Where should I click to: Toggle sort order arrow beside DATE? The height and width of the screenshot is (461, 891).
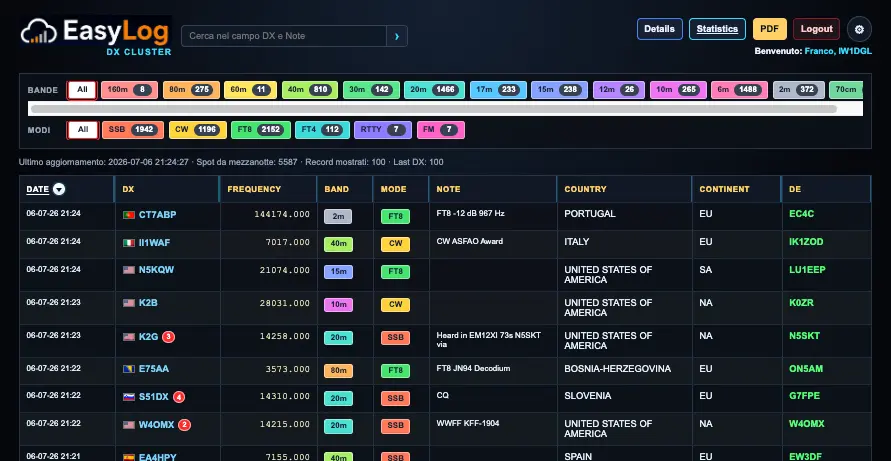tap(59, 189)
